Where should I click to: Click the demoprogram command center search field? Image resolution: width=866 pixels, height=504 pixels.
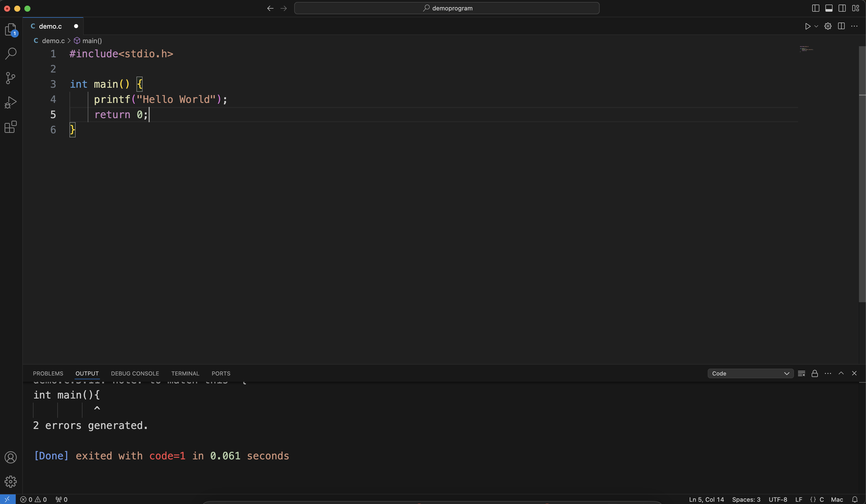pyautogui.click(x=447, y=8)
